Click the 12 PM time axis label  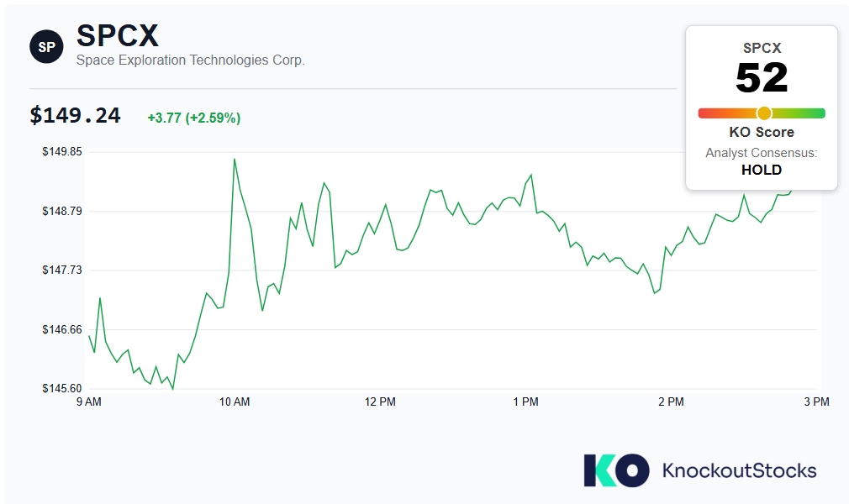click(x=380, y=402)
